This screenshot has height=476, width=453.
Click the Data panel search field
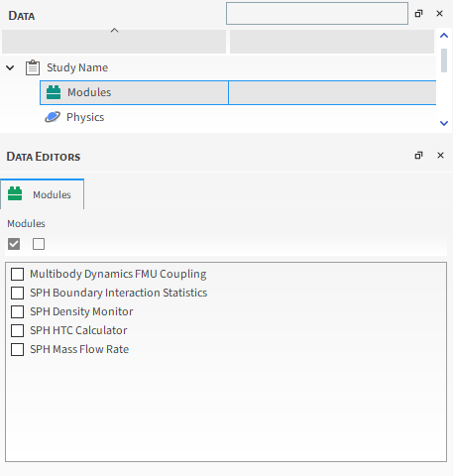click(317, 13)
